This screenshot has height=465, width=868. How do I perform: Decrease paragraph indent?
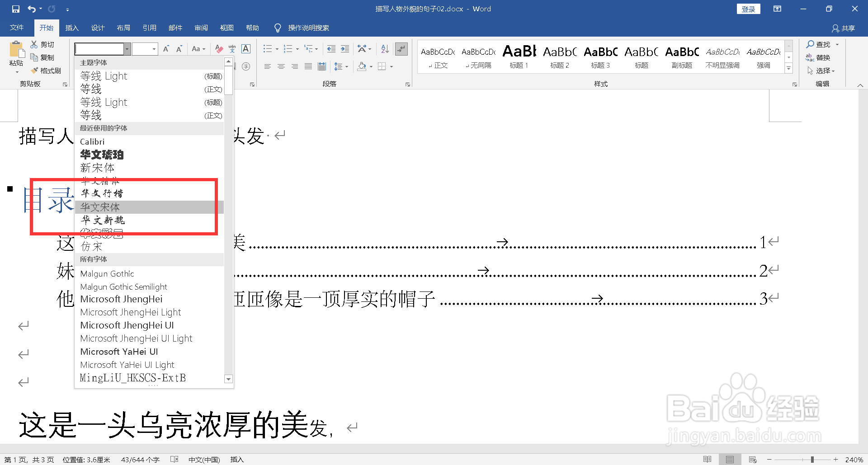click(331, 49)
